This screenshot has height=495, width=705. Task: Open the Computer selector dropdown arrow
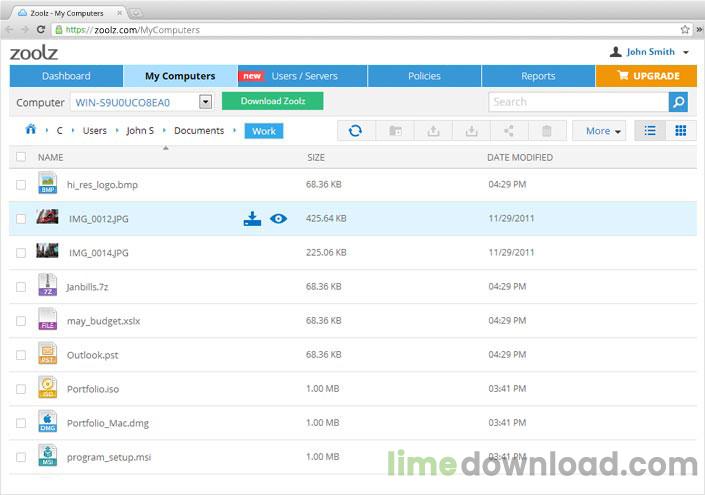(205, 102)
